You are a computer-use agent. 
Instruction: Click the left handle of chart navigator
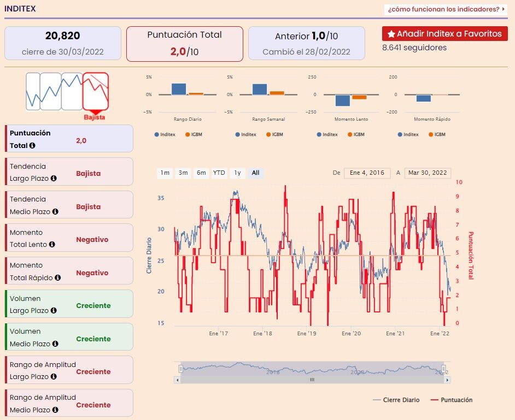180,369
